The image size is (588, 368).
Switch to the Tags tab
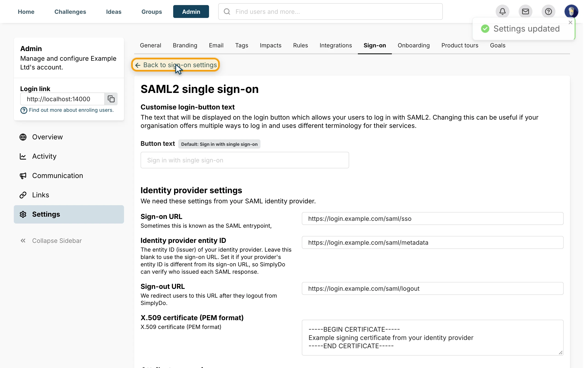click(x=242, y=45)
